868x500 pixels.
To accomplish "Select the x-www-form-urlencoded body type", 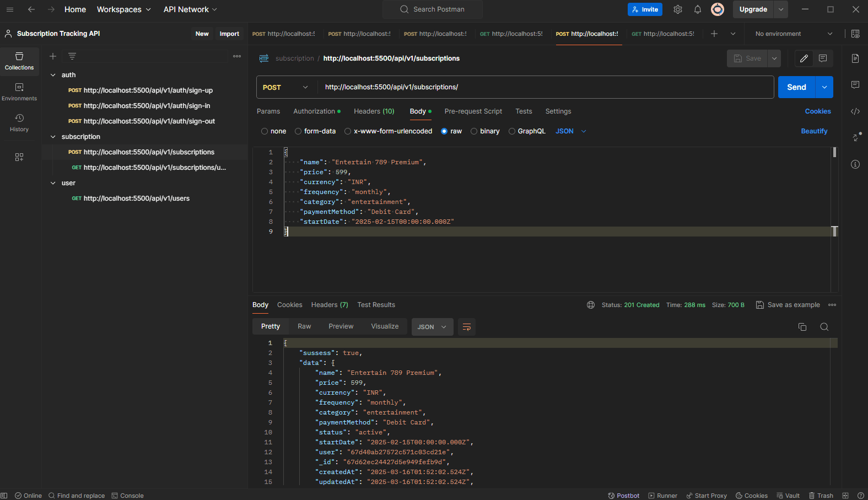I will (x=348, y=131).
